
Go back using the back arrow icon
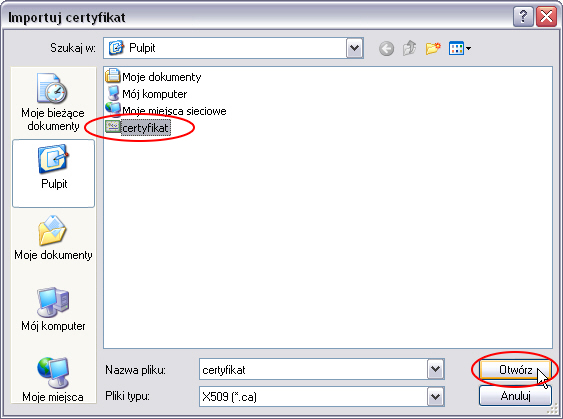tap(386, 48)
